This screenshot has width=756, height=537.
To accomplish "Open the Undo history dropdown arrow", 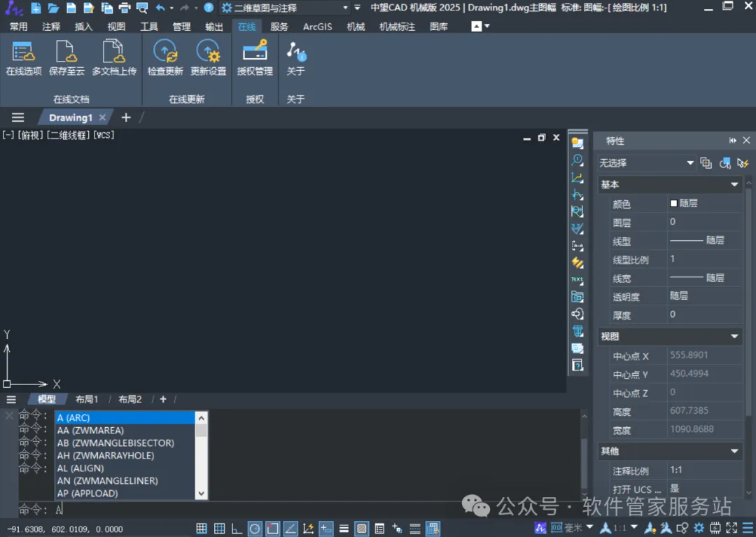I will point(171,8).
